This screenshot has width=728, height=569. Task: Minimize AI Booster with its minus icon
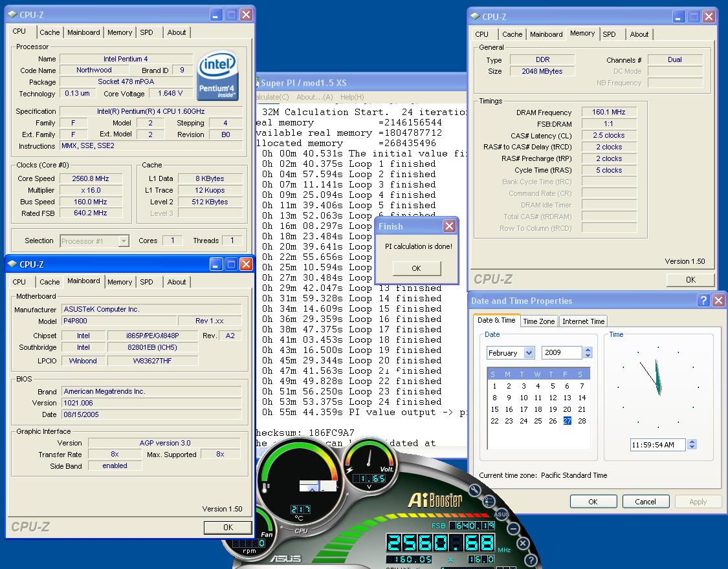513,528
